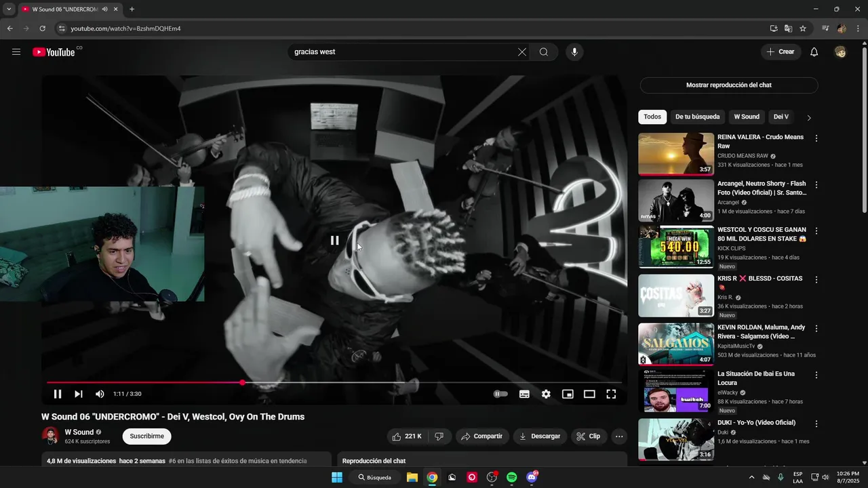Select the Todos filter chip
Image resolution: width=868 pixels, height=488 pixels.
click(x=652, y=117)
